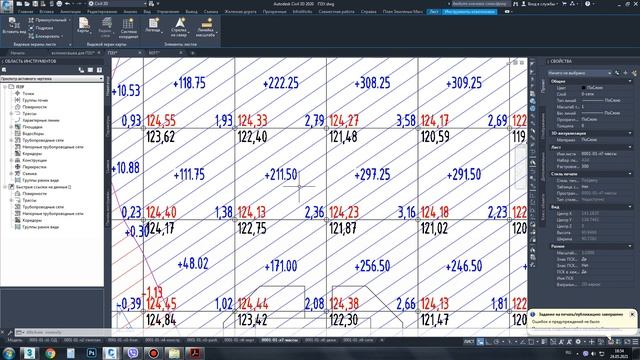
Task: Click the Open file quick access icon
Action: 27,4
